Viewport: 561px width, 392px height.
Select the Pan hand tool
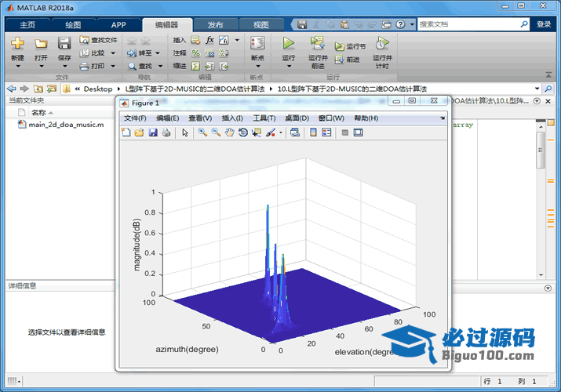(230, 132)
